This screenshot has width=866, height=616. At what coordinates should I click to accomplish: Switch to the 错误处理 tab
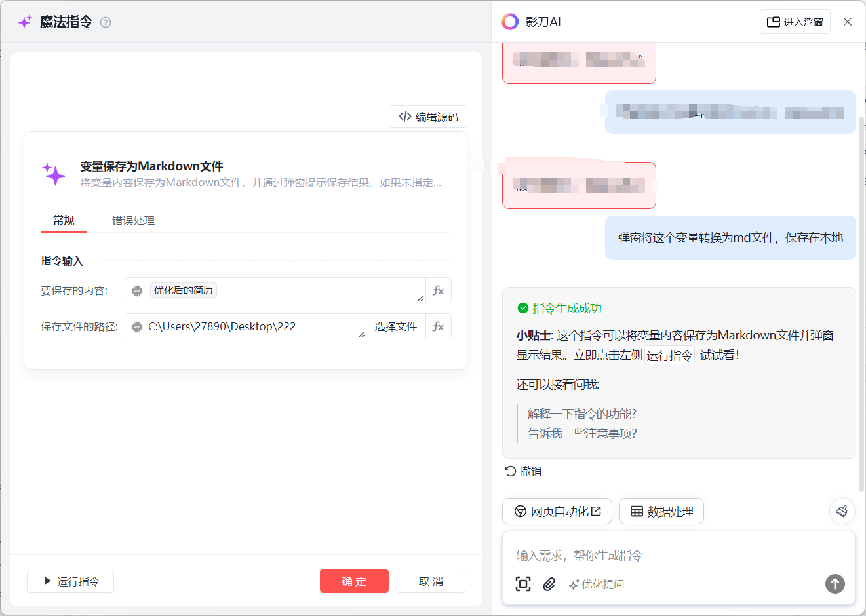pos(133,221)
